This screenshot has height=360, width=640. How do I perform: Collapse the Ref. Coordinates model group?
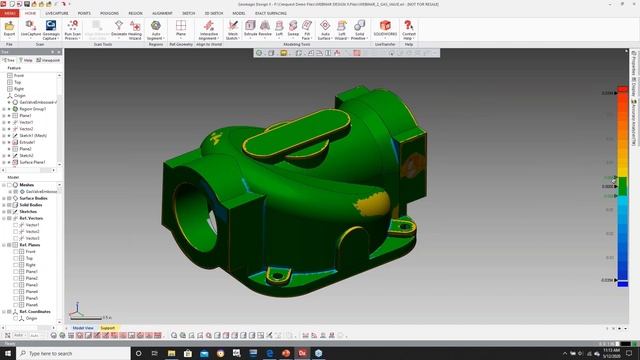[4, 311]
